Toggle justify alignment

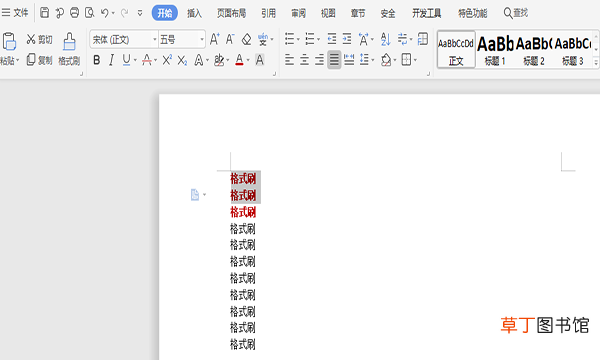pyautogui.click(x=334, y=60)
